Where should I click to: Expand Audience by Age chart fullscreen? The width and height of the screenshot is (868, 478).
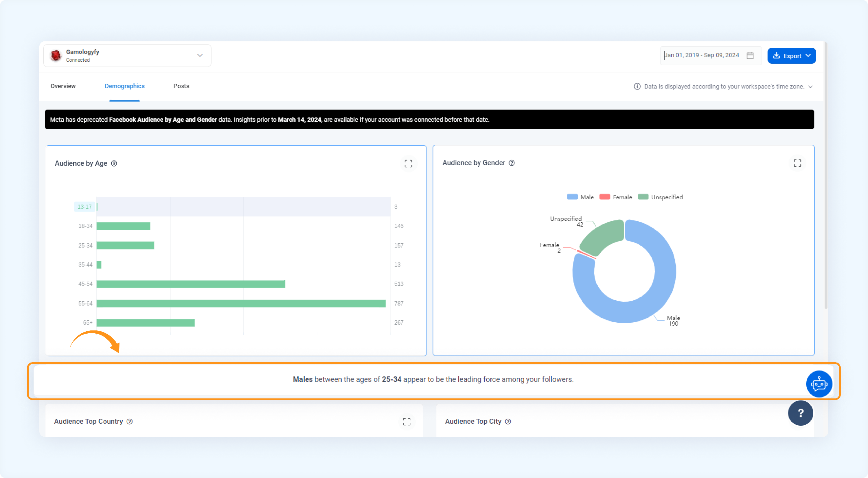(x=408, y=164)
